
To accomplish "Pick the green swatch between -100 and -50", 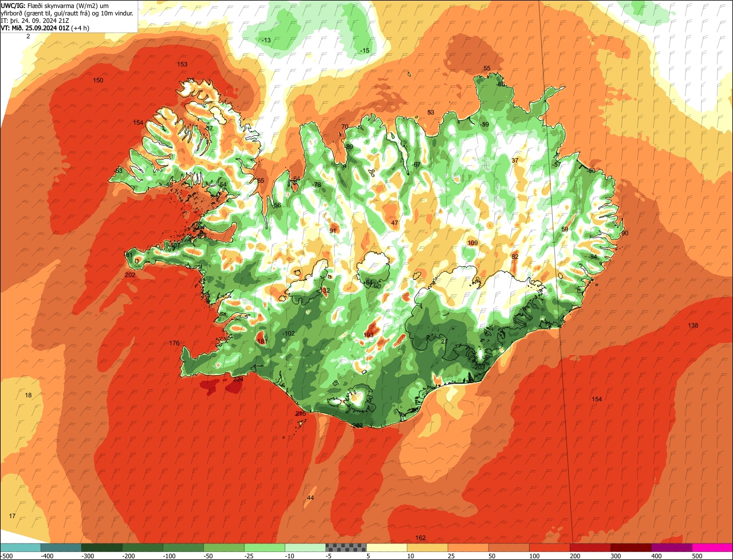I will (x=183, y=547).
